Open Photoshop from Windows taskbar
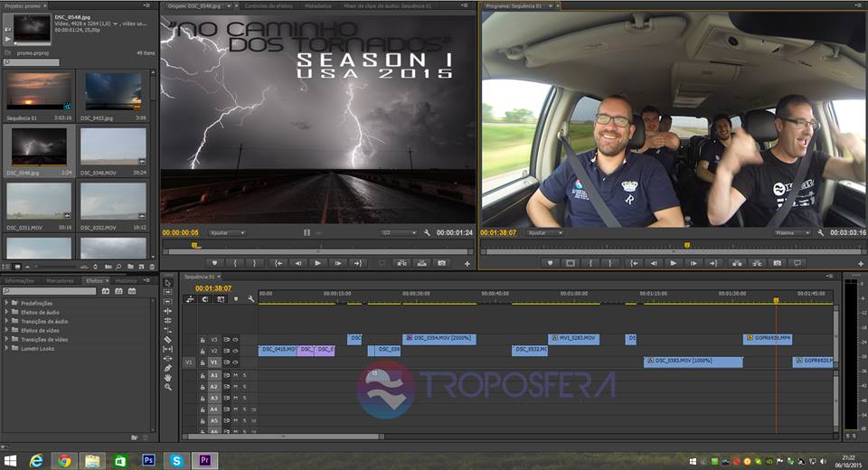The image size is (868, 470). (148, 460)
